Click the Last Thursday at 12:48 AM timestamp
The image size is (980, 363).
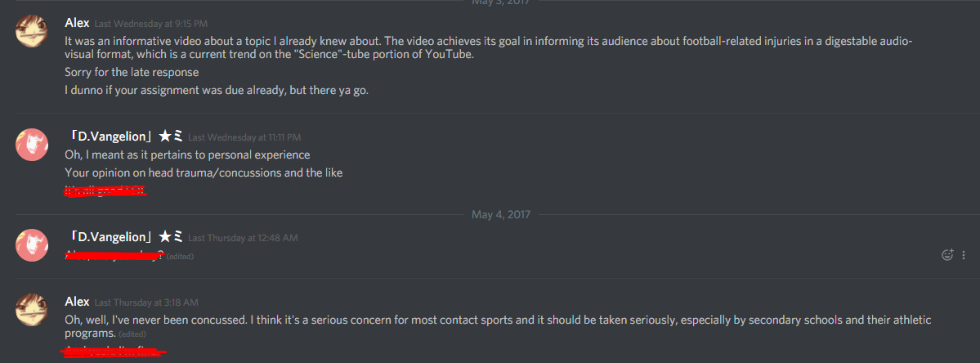click(x=243, y=237)
